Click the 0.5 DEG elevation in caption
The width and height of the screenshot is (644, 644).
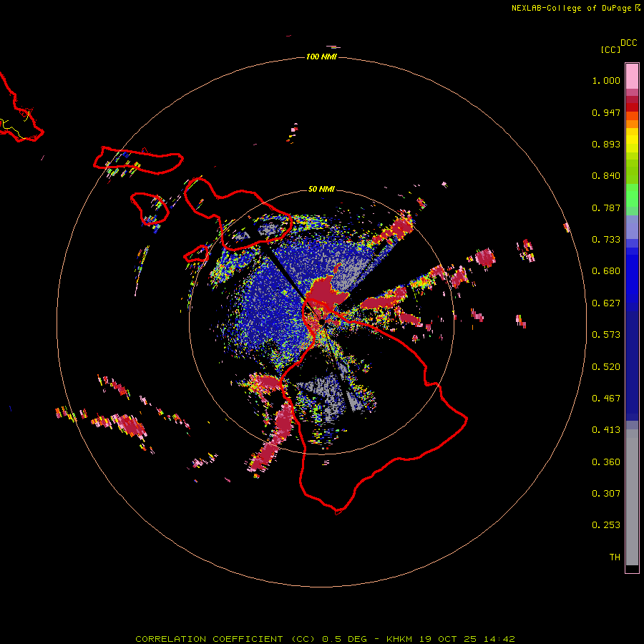[x=343, y=639]
